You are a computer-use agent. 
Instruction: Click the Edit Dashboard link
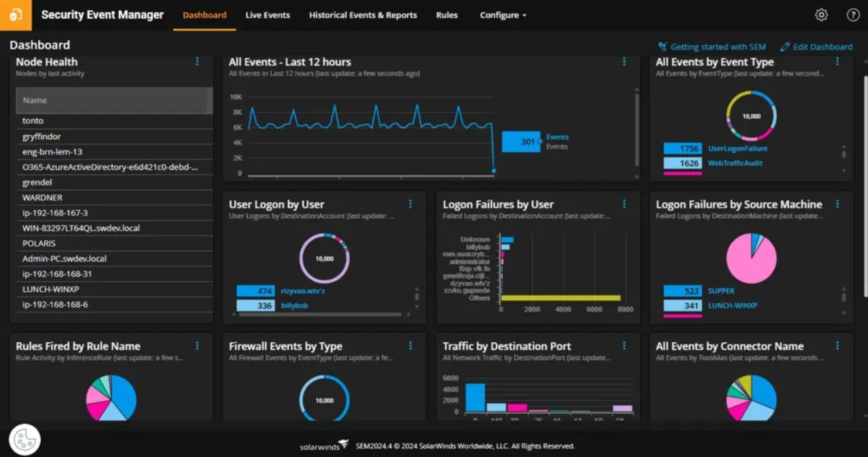point(822,47)
